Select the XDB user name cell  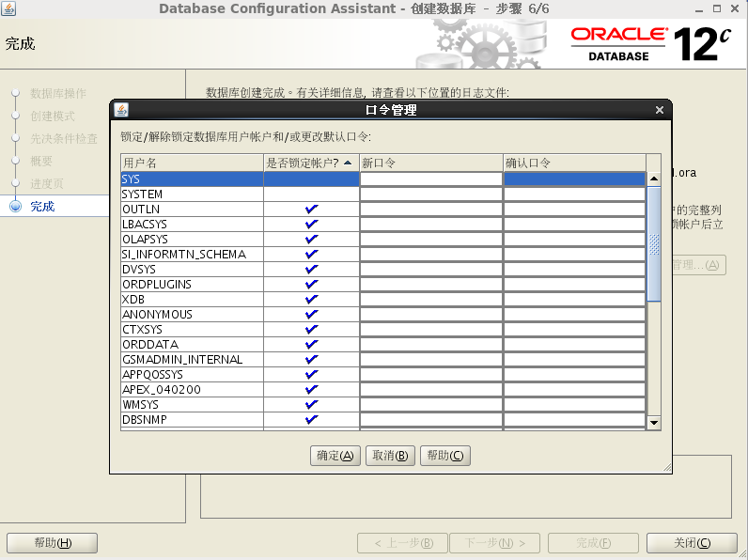point(193,299)
